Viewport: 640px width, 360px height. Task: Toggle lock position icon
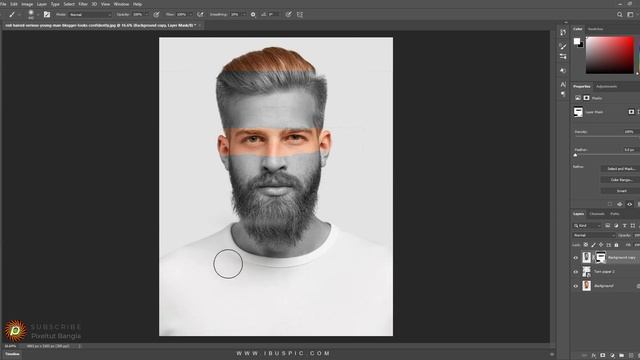(x=601, y=245)
